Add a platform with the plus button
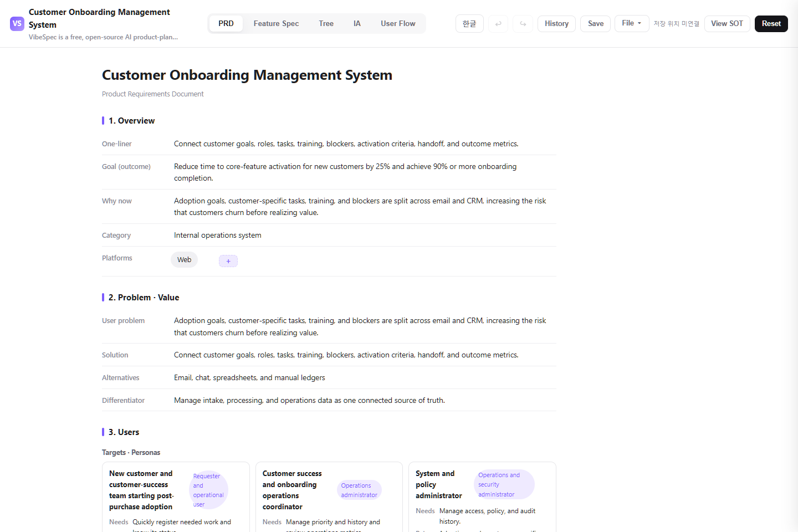 click(228, 261)
